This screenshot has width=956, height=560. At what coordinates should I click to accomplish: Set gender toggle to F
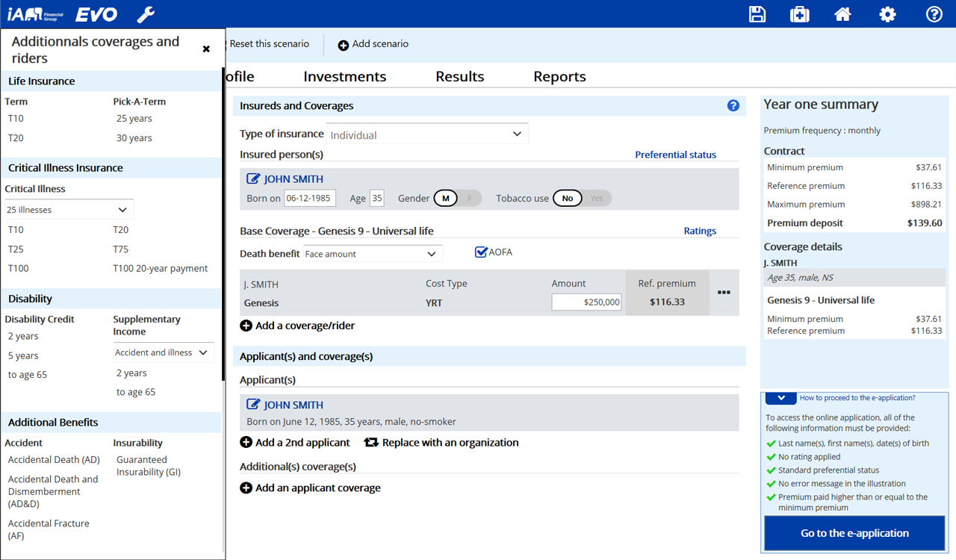coord(470,199)
